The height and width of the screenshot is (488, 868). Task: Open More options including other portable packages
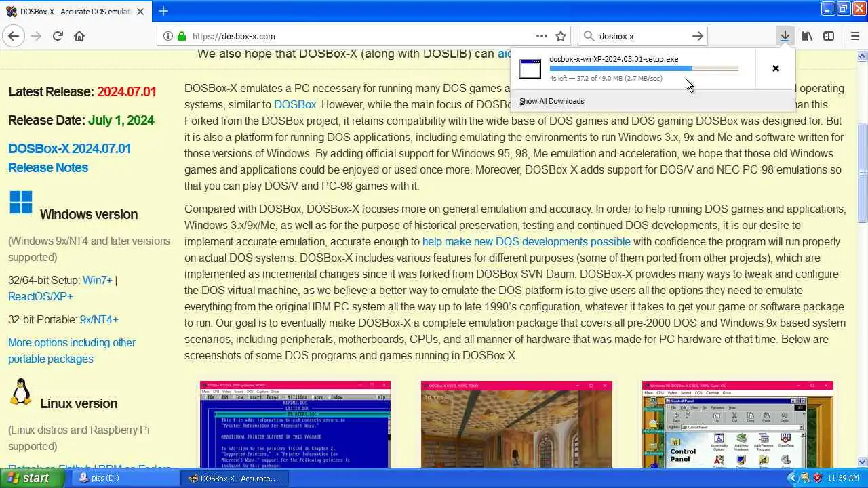[72, 350]
